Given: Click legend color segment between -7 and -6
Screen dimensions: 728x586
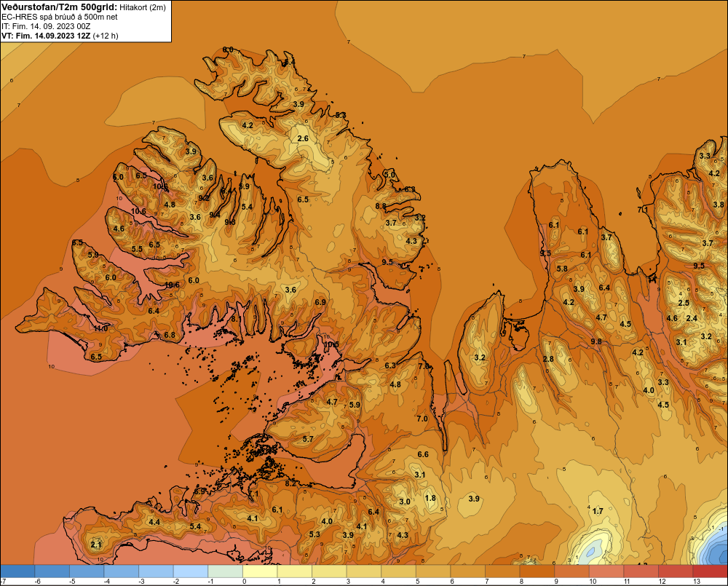Looking at the screenshot, I should tap(17, 571).
